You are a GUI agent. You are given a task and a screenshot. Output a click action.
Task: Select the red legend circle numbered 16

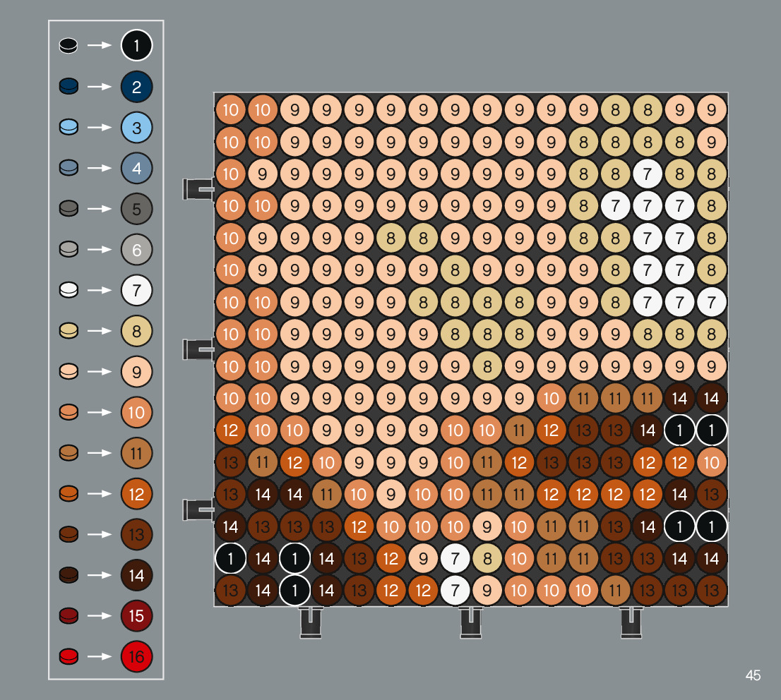point(136,657)
